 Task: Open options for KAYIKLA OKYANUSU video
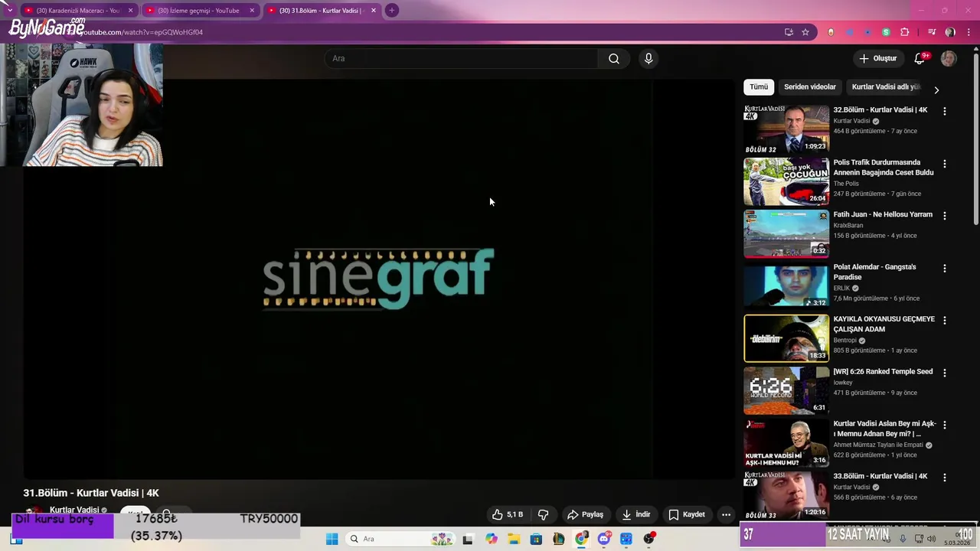[x=944, y=321]
